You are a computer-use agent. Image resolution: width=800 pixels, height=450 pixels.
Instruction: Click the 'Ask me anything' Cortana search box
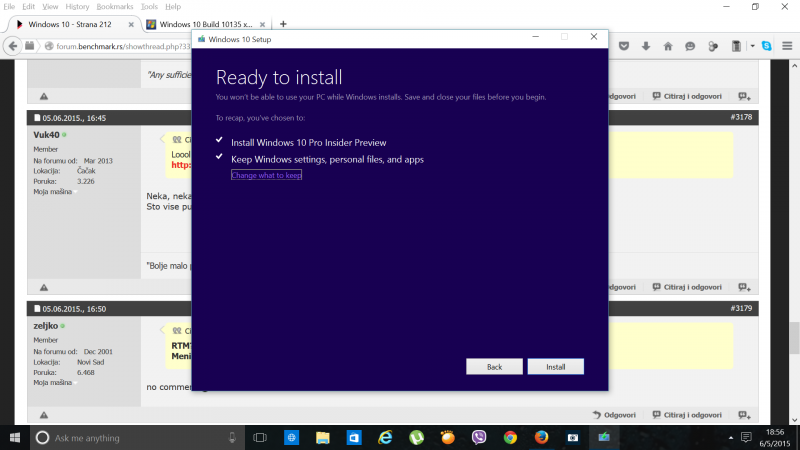(x=137, y=438)
